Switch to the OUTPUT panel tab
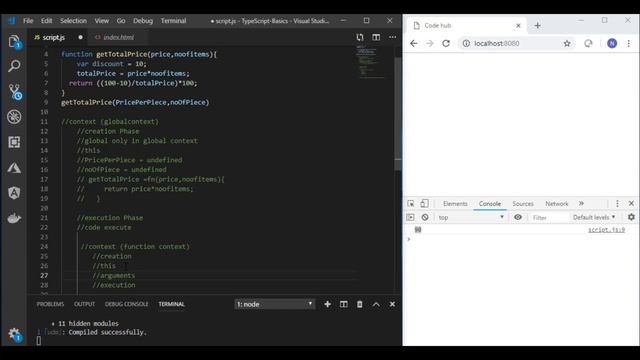 84,304
